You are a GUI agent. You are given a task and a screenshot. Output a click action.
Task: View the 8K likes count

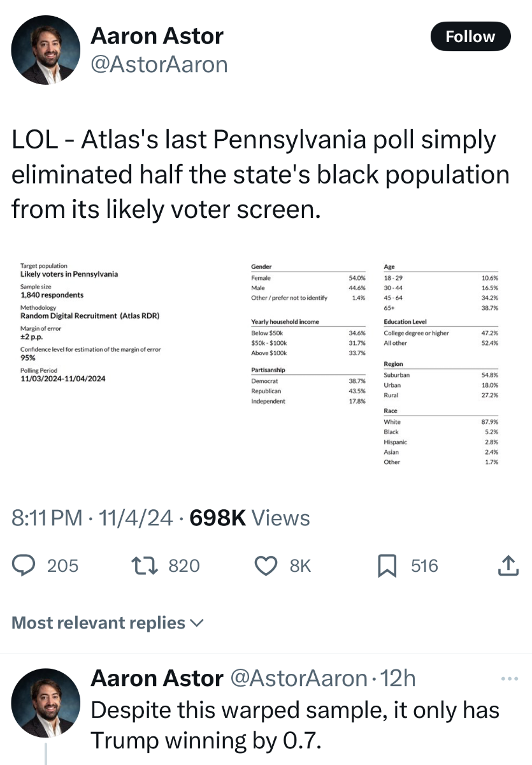[300, 565]
